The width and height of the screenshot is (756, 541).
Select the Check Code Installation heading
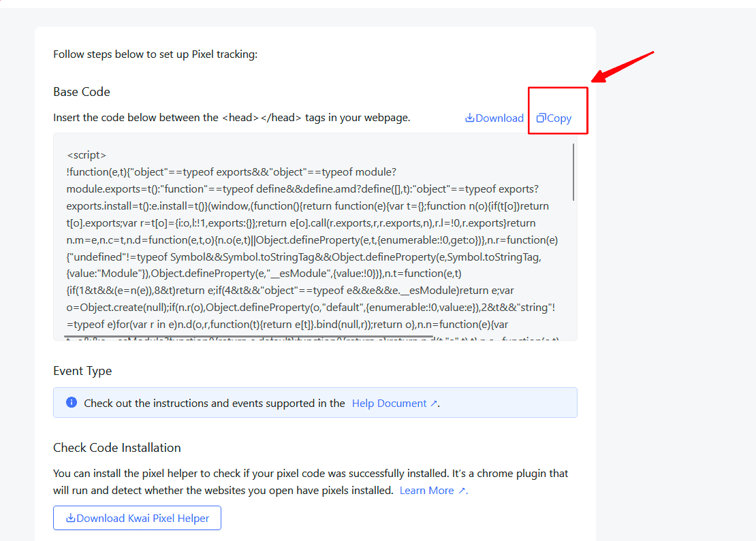coord(117,448)
